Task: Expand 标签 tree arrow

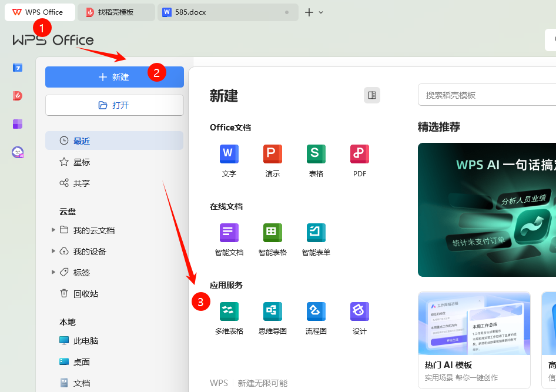Action: point(53,272)
